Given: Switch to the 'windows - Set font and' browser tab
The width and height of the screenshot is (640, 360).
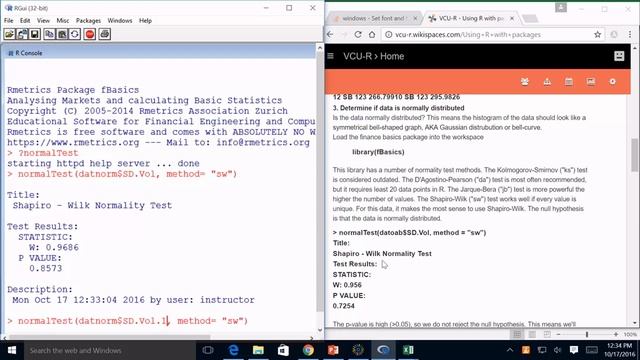Looking at the screenshot, I should [x=374, y=18].
